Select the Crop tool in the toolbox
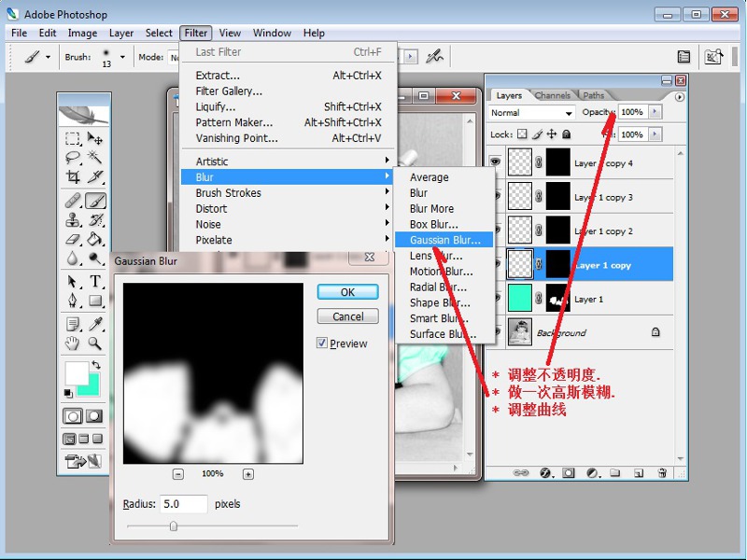The image size is (747, 560). coord(73,177)
